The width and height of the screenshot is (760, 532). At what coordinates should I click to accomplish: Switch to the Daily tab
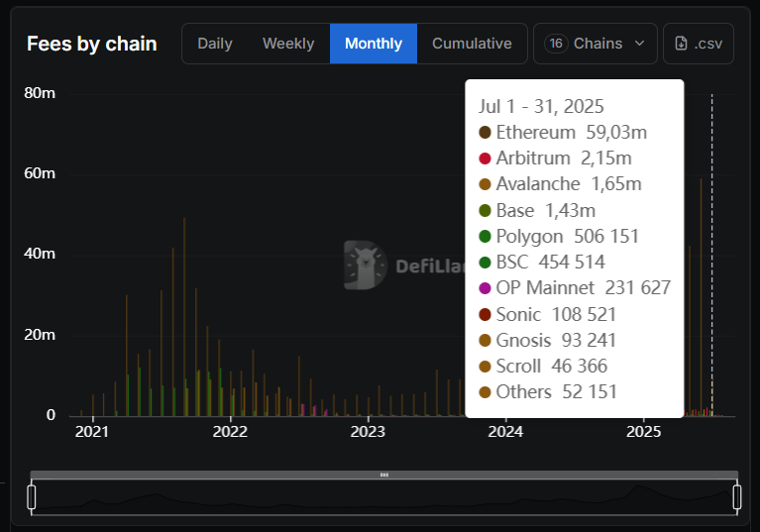(215, 44)
